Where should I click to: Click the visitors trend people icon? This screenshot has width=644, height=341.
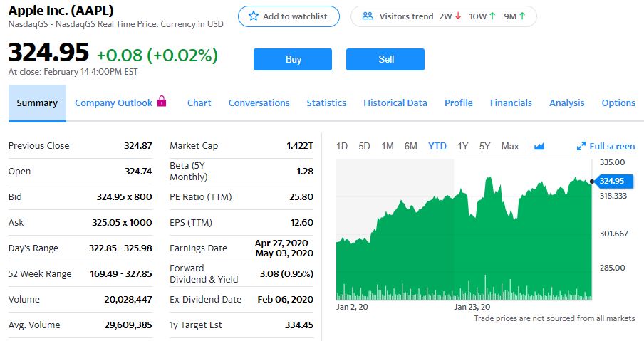tap(368, 16)
